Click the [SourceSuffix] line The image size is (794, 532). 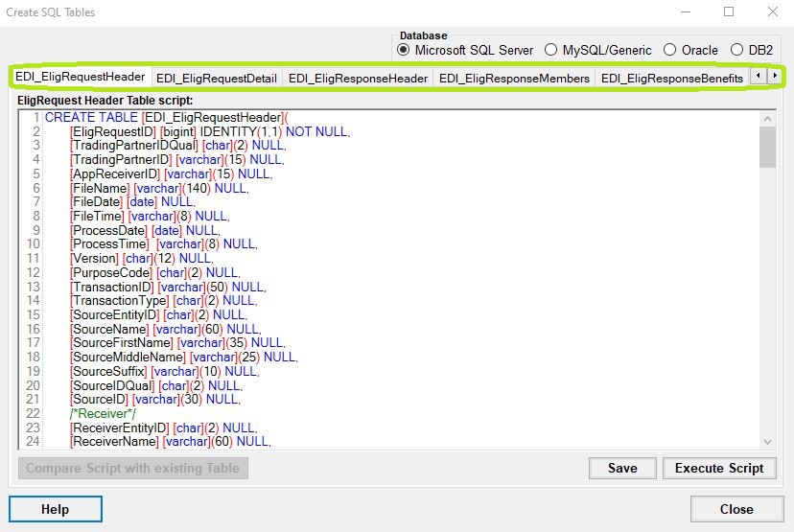pos(165,371)
